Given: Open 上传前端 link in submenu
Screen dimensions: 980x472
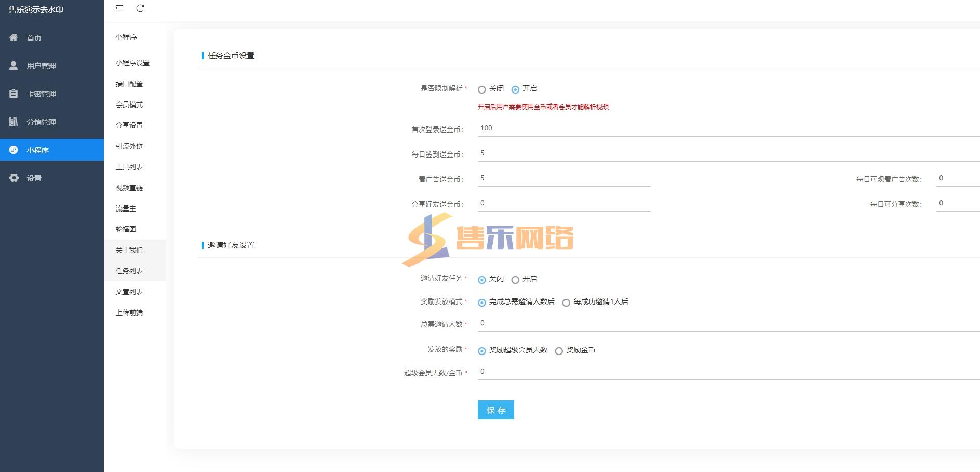Looking at the screenshot, I should (129, 312).
